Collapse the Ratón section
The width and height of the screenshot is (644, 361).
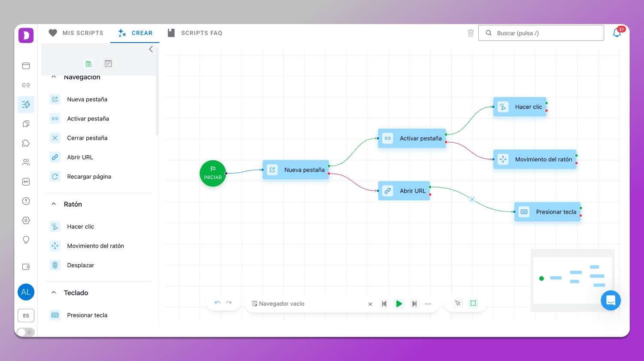point(54,204)
